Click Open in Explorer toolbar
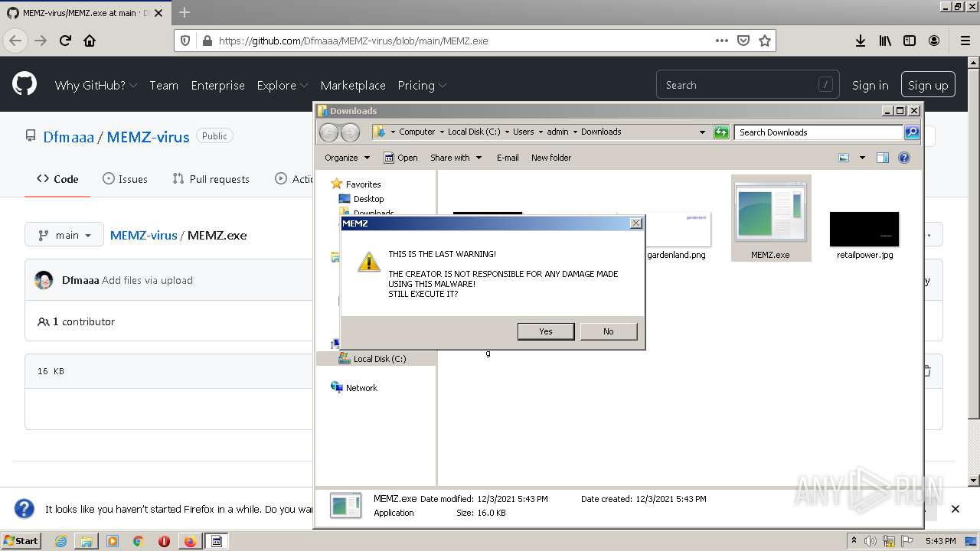 coord(400,158)
